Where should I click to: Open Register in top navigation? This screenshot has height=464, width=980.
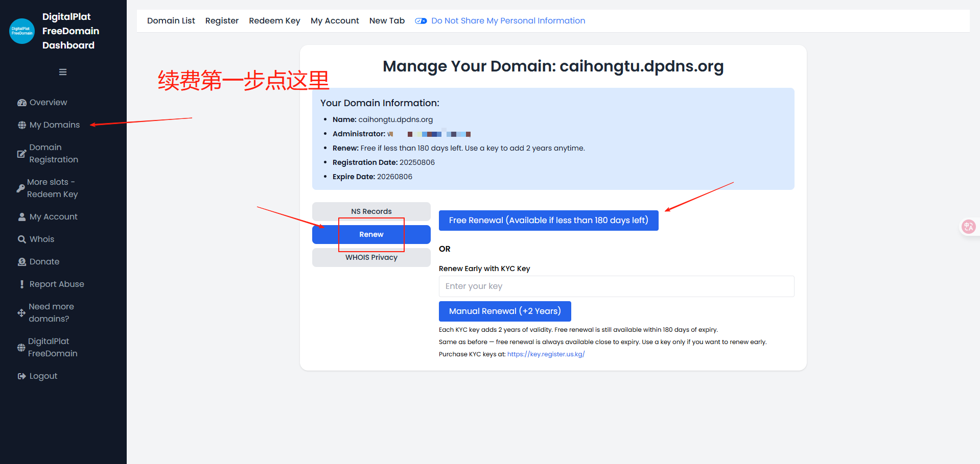pos(222,21)
